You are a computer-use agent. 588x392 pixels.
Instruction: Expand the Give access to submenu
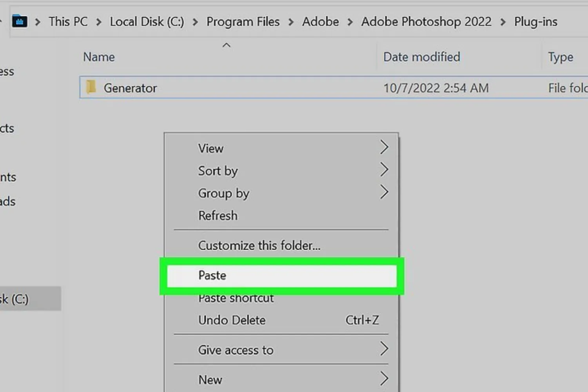point(384,348)
